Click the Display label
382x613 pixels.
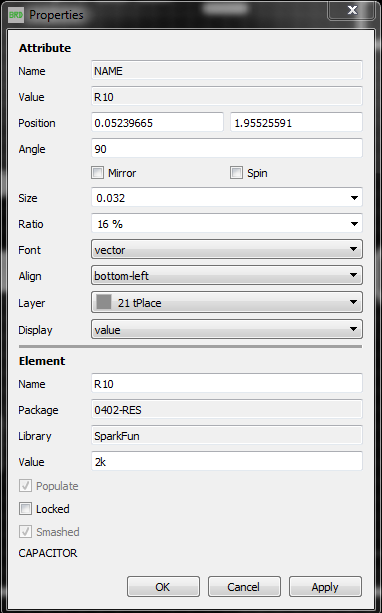pos(35,330)
